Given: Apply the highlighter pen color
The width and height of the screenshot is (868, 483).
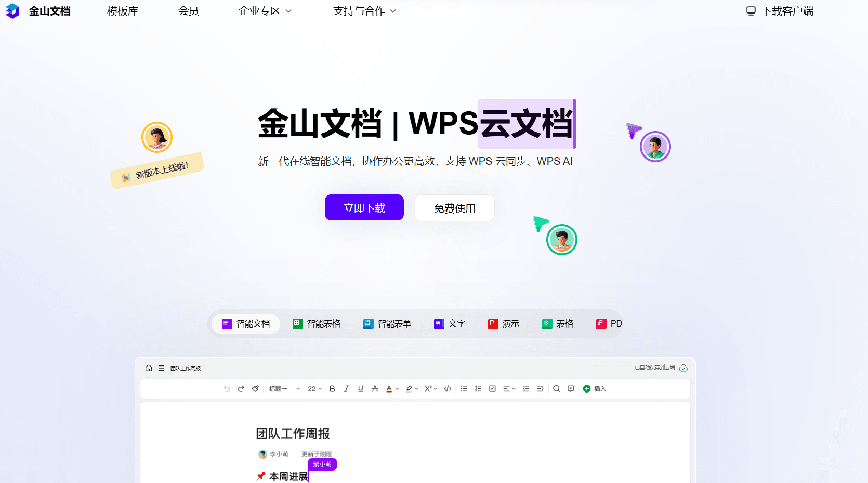Looking at the screenshot, I should [409, 389].
